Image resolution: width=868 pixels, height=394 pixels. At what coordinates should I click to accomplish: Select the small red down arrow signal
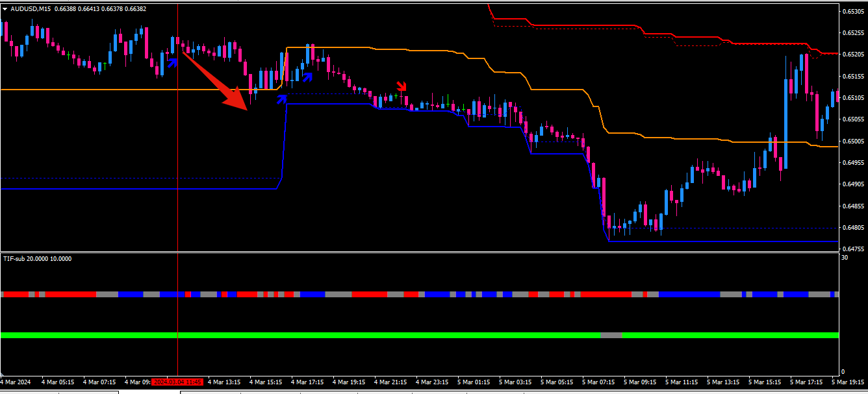pyautogui.click(x=402, y=86)
